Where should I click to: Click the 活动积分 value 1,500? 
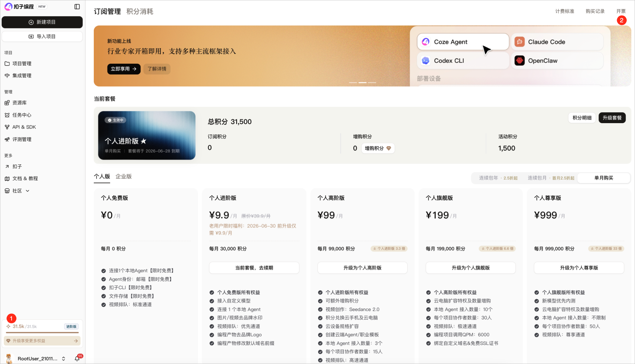[x=507, y=148]
